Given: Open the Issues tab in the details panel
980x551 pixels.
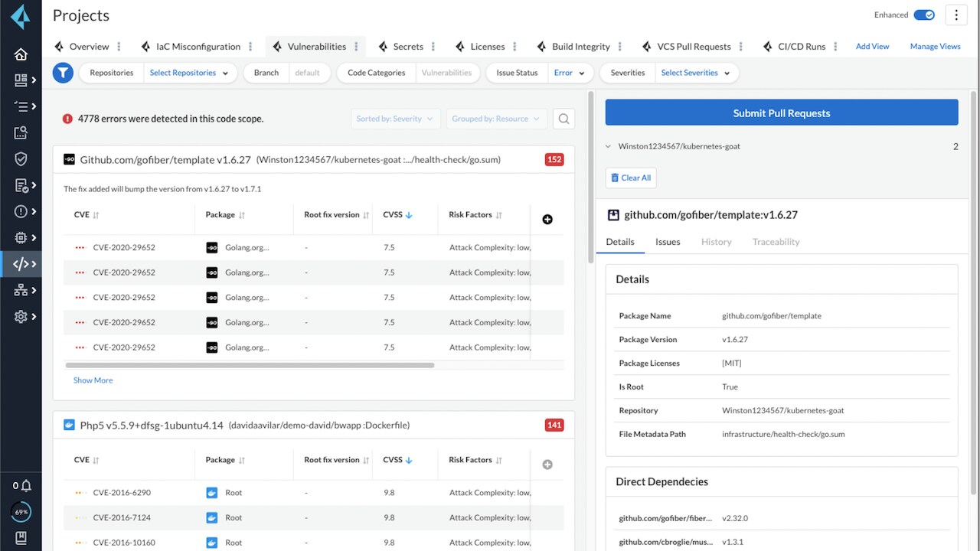Looking at the screenshot, I should click(x=668, y=242).
